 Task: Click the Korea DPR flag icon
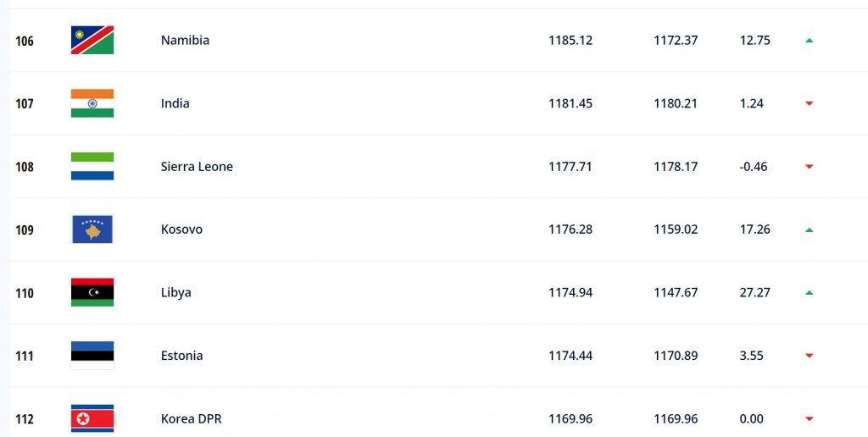[92, 418]
